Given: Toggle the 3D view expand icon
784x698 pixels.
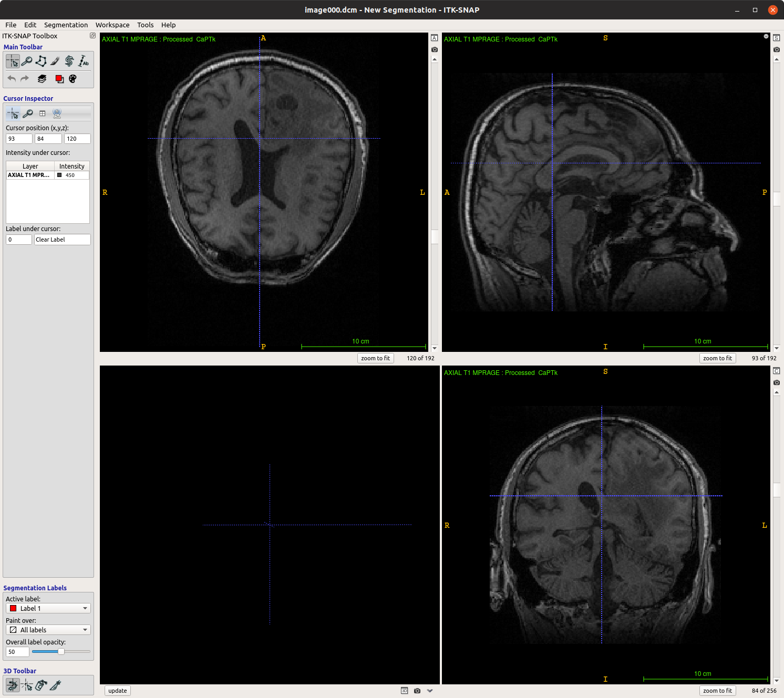Looking at the screenshot, I should [405, 691].
